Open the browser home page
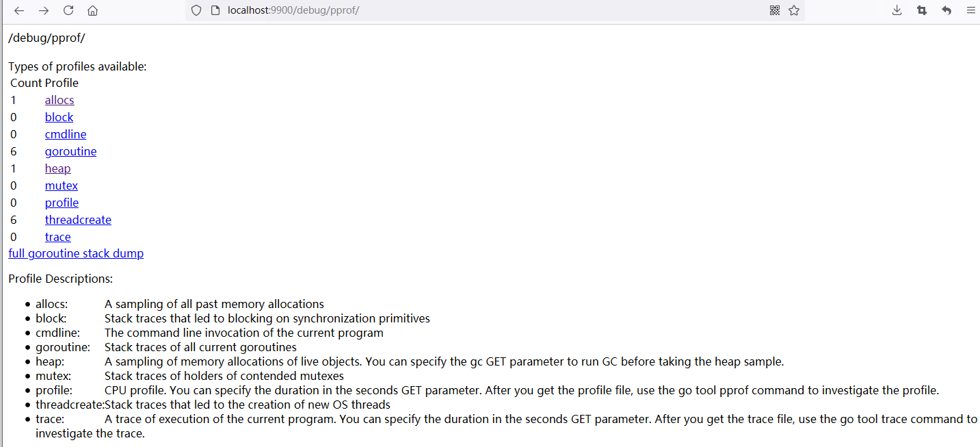 (x=92, y=10)
